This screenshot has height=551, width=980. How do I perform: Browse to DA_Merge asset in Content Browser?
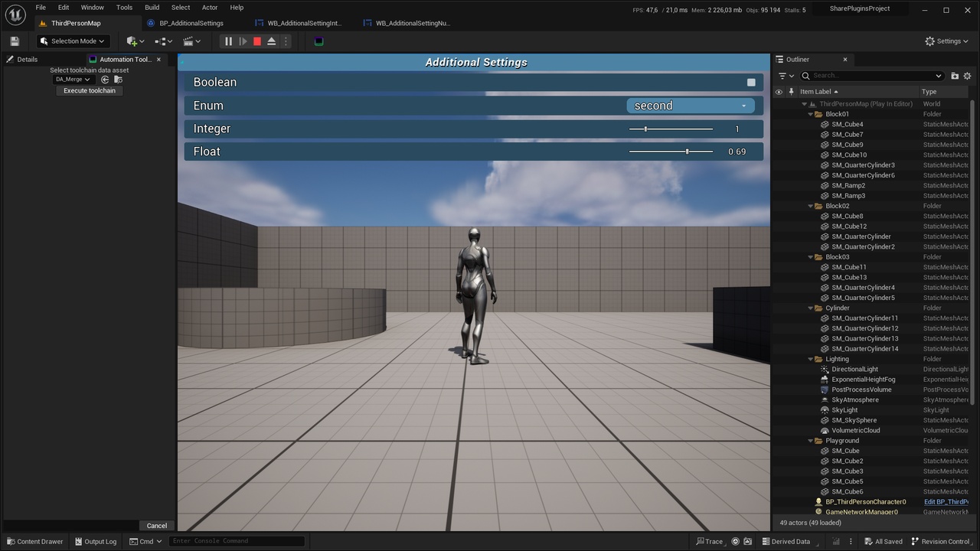[118, 80]
